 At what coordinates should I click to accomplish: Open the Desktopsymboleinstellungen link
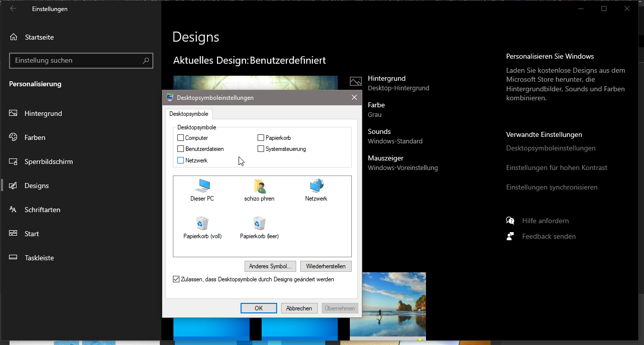tap(551, 148)
